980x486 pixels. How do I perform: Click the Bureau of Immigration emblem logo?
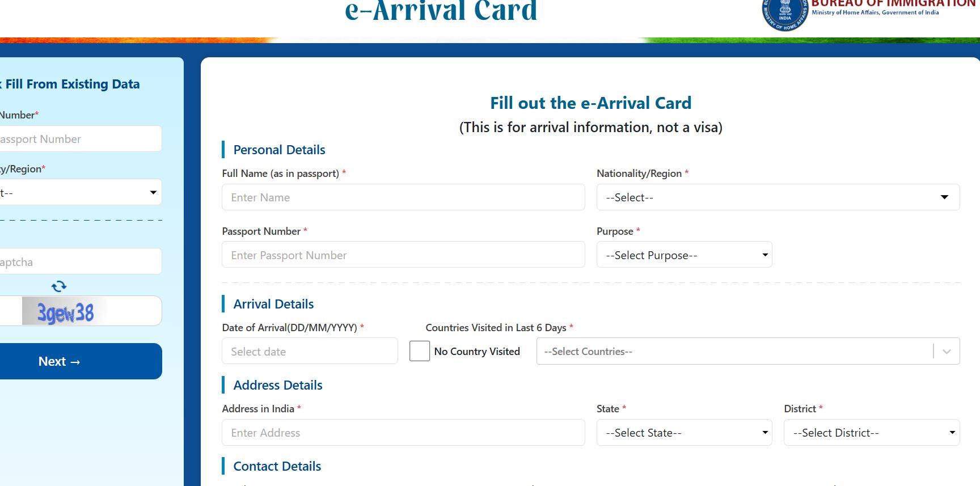point(784,14)
